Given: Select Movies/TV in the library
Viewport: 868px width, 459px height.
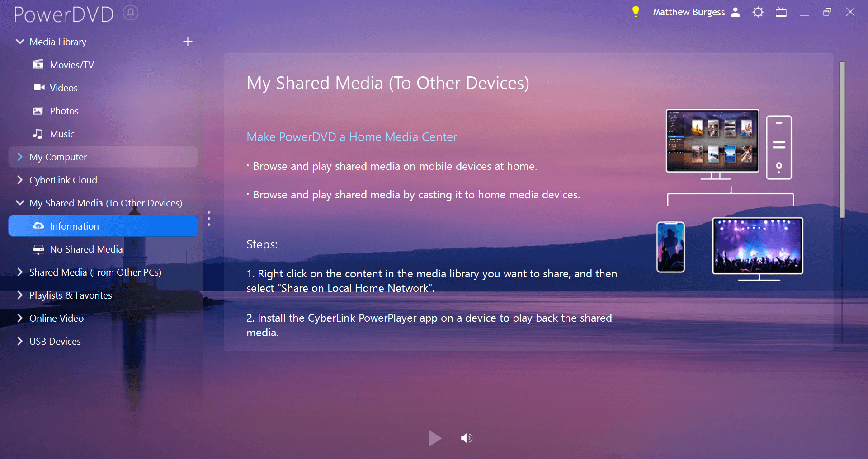Looking at the screenshot, I should [x=103, y=65].
